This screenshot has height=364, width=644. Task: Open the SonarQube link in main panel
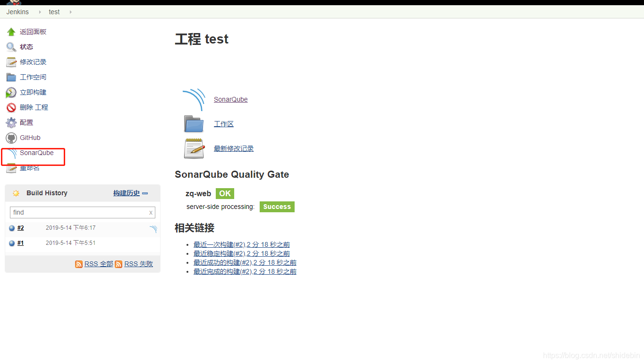(x=231, y=99)
